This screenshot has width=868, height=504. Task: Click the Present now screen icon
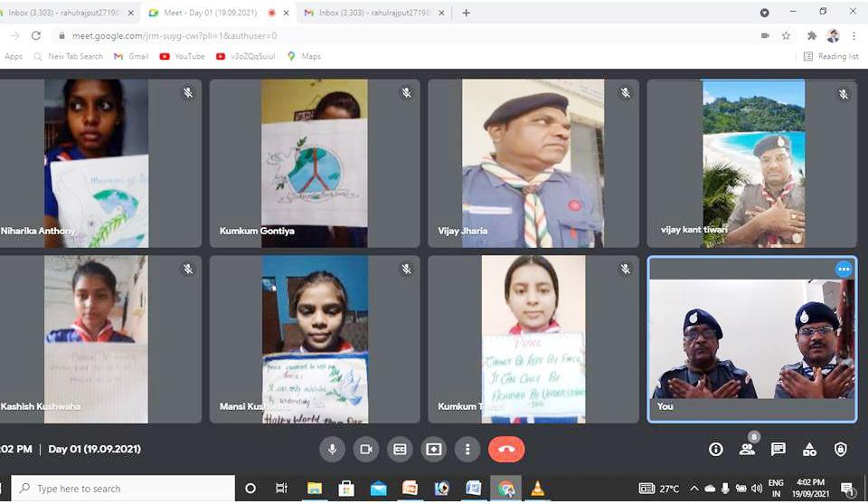tap(434, 449)
